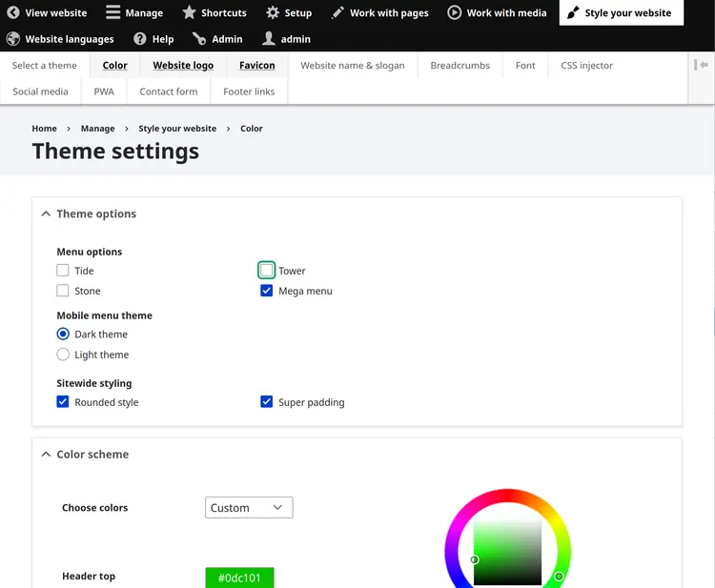Click the Work with pages pencil icon
Image resolution: width=715 pixels, height=588 pixels.
pyautogui.click(x=337, y=12)
